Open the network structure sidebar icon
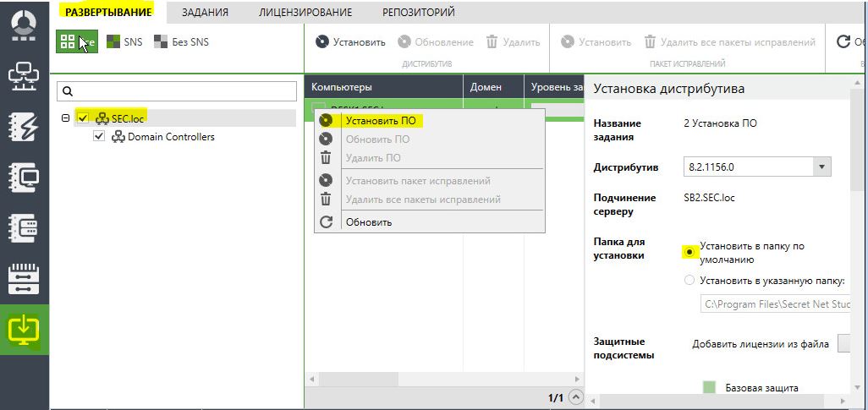 24,76
